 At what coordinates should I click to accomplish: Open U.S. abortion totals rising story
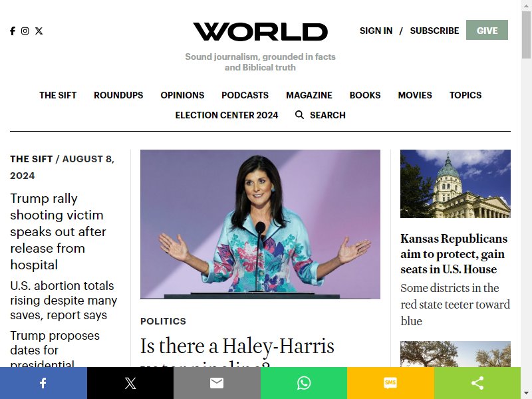click(x=63, y=301)
